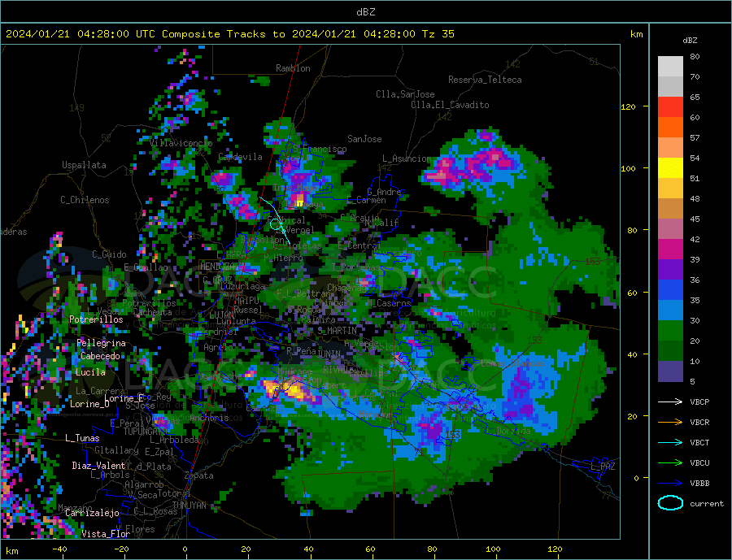732x560 pixels.
Task: Click the MENDOZA city label
Action: (x=219, y=267)
